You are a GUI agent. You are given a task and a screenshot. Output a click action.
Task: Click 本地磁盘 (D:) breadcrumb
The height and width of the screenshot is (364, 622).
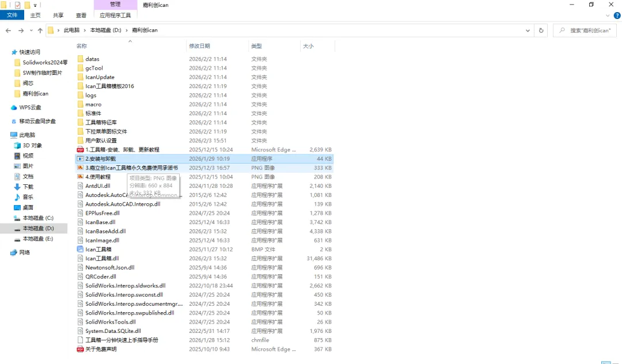tap(105, 31)
